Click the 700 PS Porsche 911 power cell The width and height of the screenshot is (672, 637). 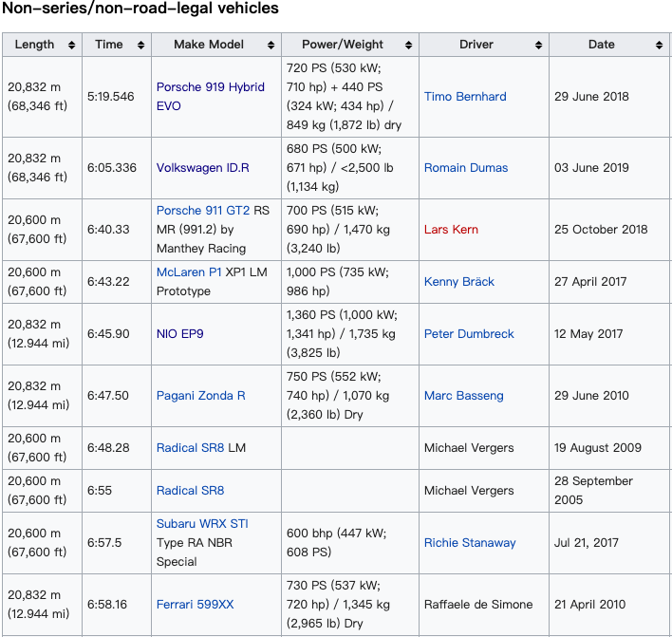pyautogui.click(x=350, y=230)
